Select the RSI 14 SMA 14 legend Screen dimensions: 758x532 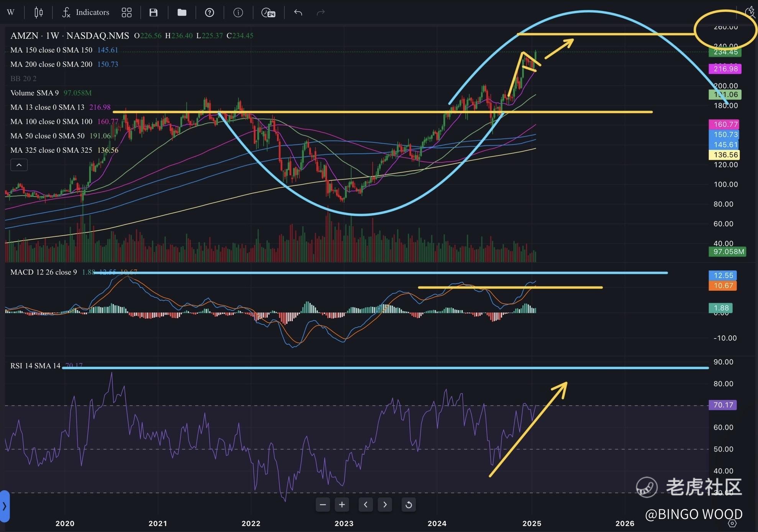[x=35, y=366]
